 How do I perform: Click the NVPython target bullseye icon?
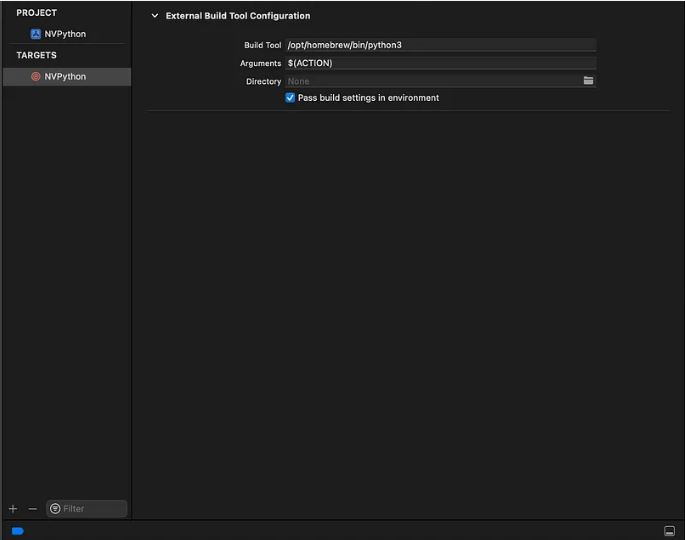(x=36, y=77)
